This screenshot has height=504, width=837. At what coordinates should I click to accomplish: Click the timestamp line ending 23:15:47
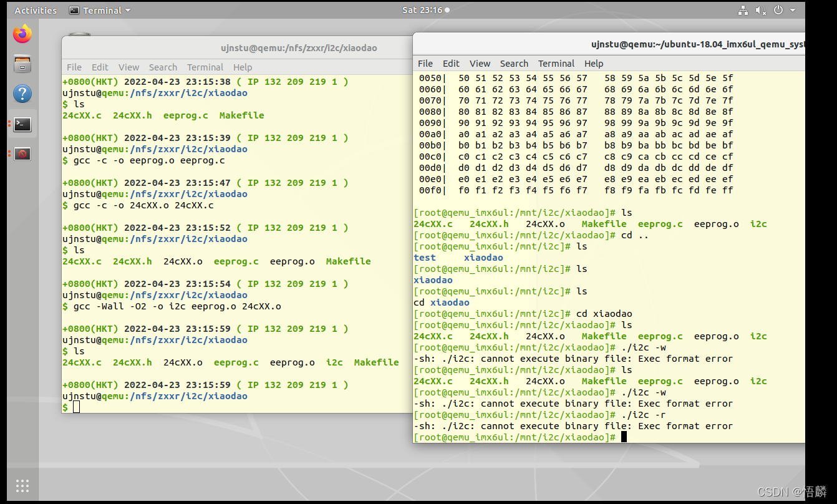pyautogui.click(x=205, y=183)
